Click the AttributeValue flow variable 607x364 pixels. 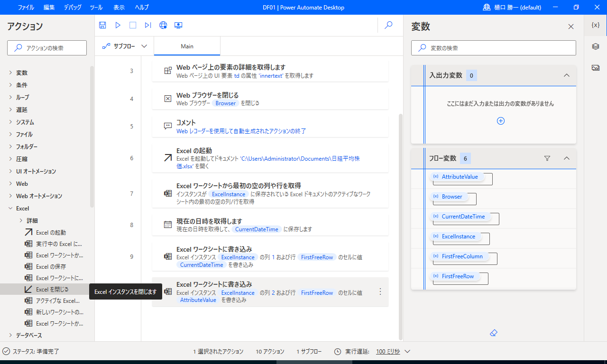457,177
